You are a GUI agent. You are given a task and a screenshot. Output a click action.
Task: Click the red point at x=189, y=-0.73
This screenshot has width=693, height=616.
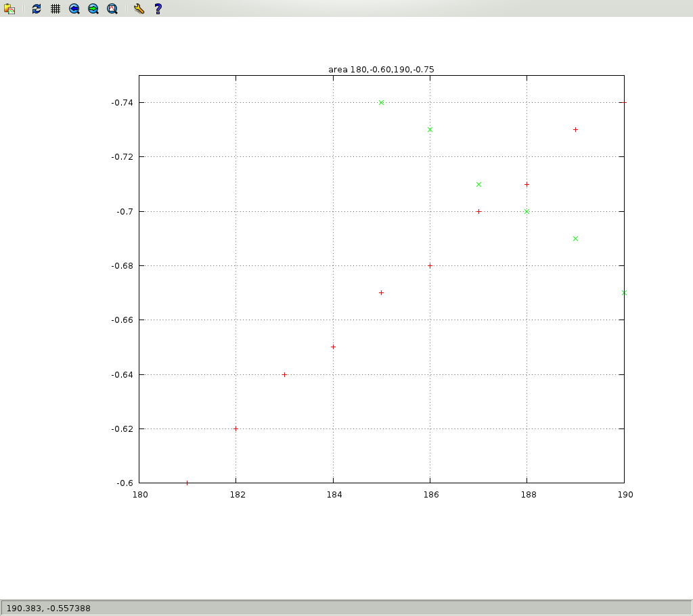coord(575,130)
